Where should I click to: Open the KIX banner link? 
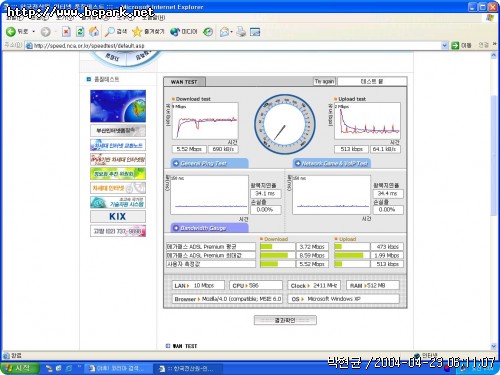point(118,216)
